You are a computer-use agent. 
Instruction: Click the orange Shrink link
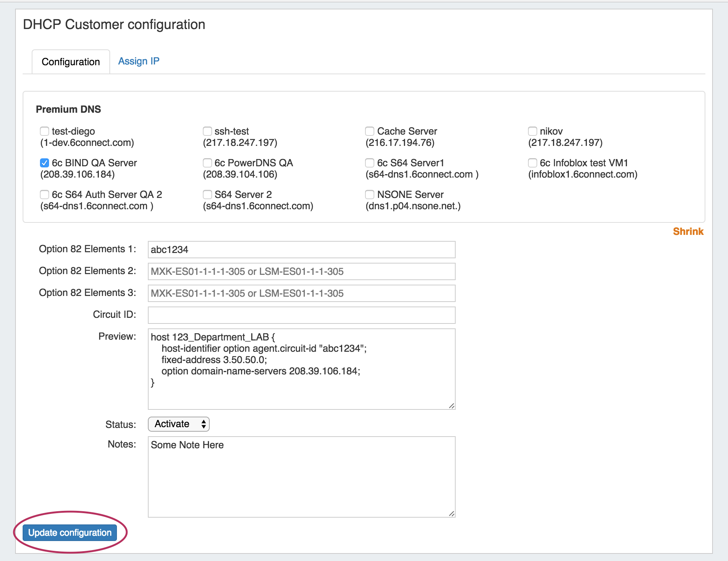pyautogui.click(x=688, y=231)
